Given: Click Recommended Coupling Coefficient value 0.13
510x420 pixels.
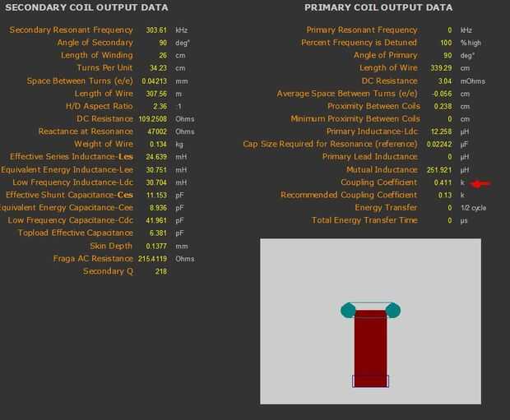Looking at the screenshot, I should pos(445,195).
